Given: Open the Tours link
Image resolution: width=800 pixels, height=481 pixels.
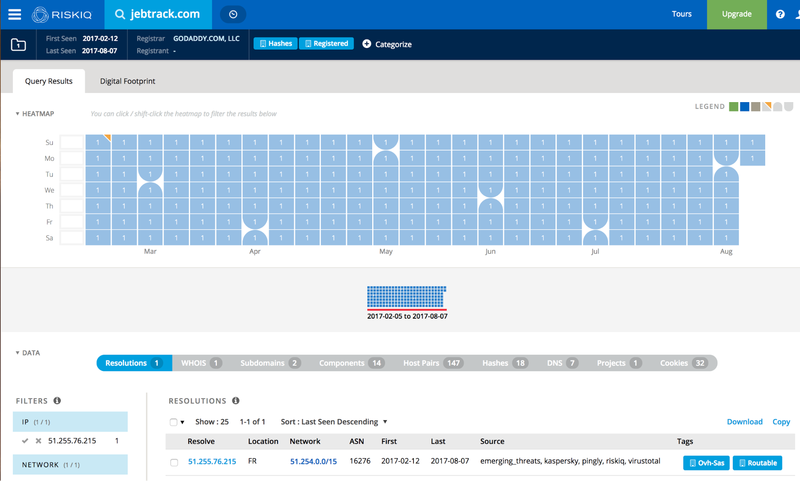Looking at the screenshot, I should click(682, 14).
